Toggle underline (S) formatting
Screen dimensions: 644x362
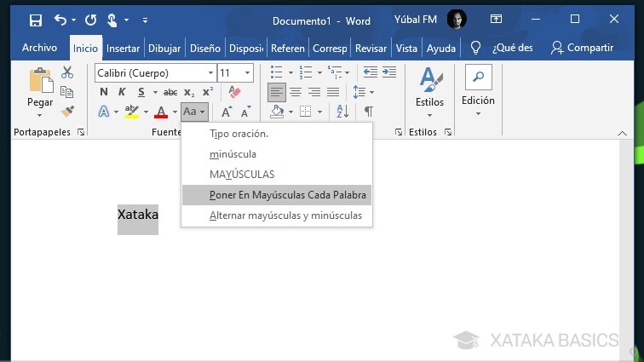141,92
